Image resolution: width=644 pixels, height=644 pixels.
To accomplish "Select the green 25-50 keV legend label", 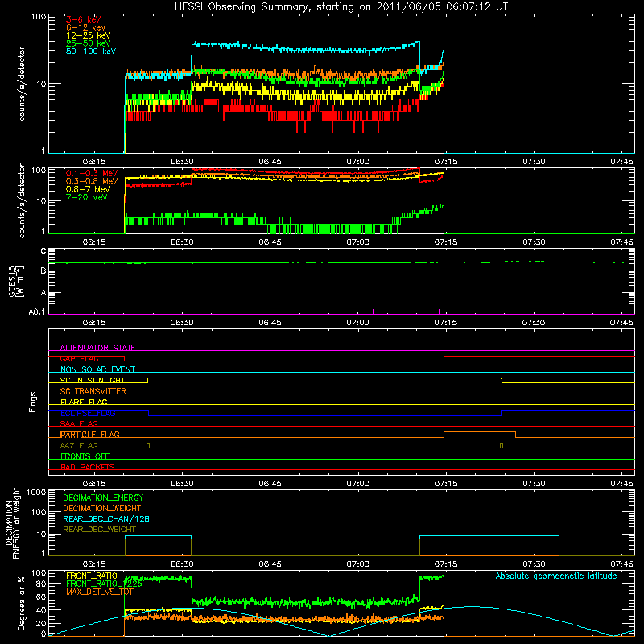I will pyautogui.click(x=88, y=43).
